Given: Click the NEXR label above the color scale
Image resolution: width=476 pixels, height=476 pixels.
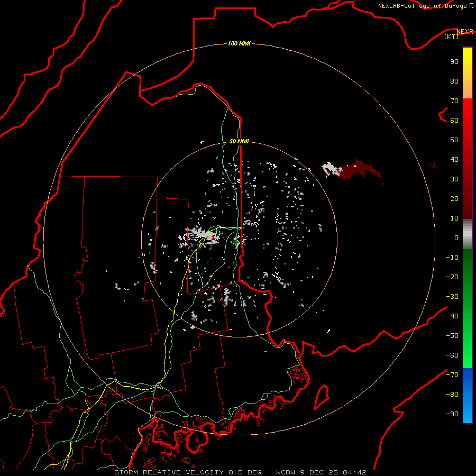Looking at the screenshot, I should 465,31.
